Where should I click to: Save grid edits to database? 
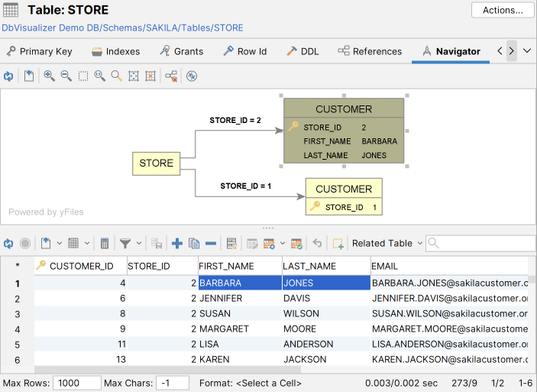click(x=157, y=244)
